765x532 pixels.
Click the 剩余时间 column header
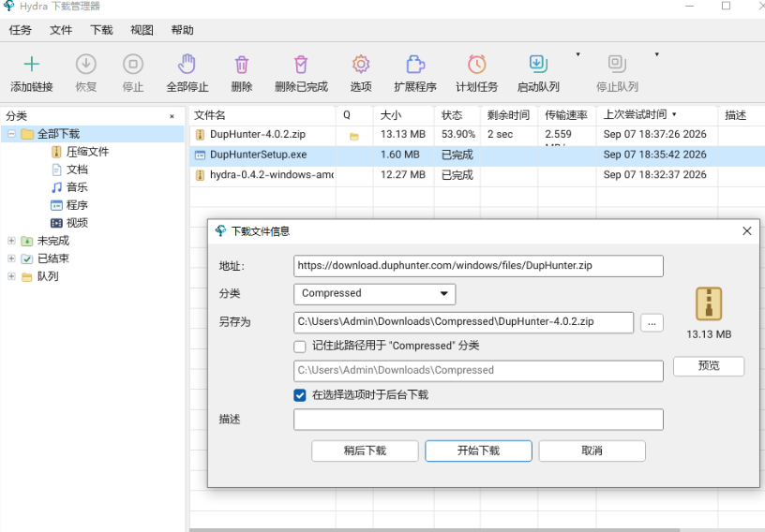tap(509, 115)
